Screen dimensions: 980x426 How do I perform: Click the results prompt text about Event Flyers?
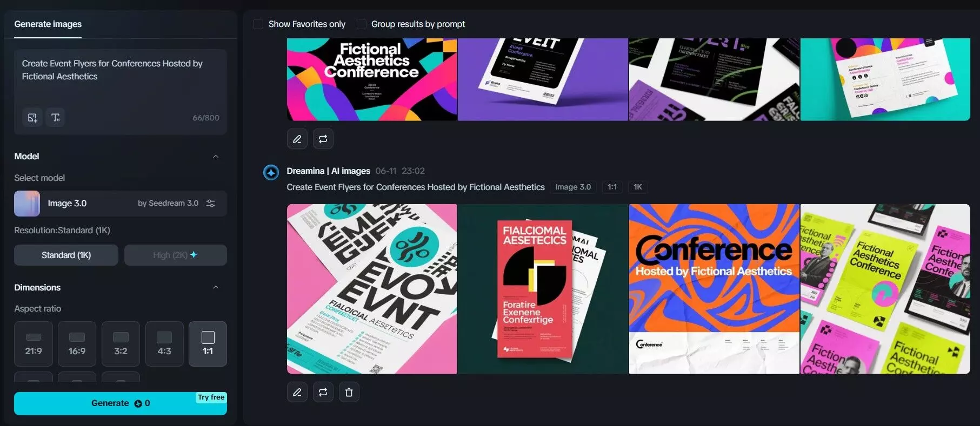[x=416, y=187]
